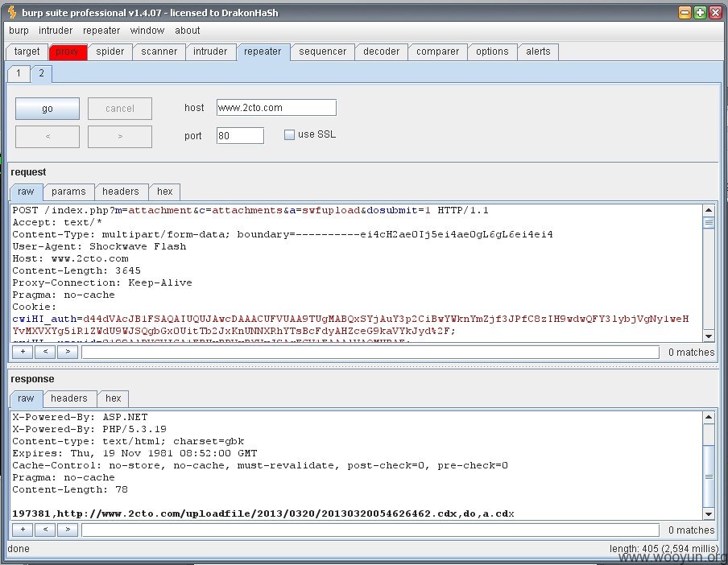728x565 pixels.
Task: Click the Burp Suite flame logo icon
Action: click(12, 13)
